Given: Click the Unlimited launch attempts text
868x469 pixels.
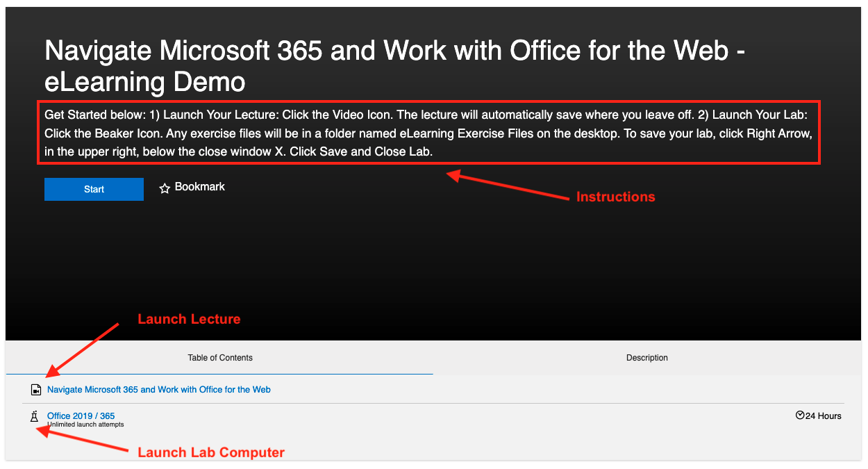Looking at the screenshot, I should point(85,425).
